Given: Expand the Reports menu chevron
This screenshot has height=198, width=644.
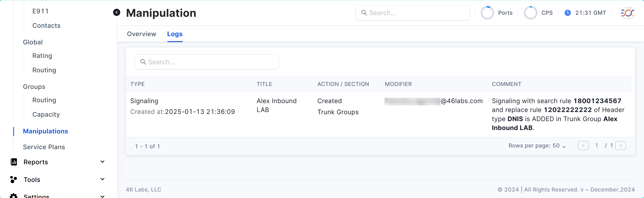Looking at the screenshot, I should 102,162.
